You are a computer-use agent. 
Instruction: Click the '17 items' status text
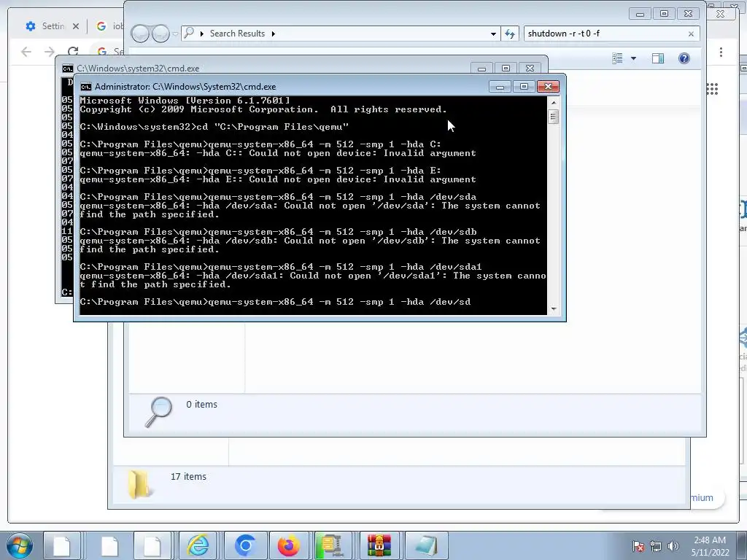pos(188,477)
